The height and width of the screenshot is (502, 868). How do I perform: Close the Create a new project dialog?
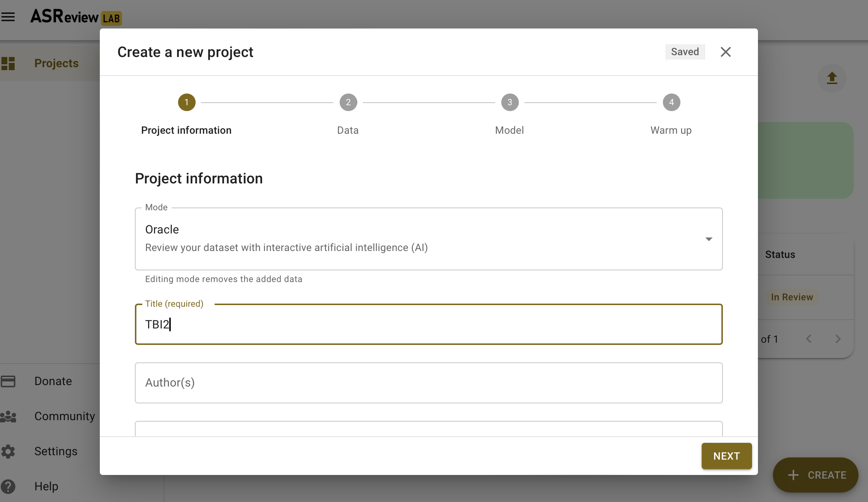tap(725, 52)
